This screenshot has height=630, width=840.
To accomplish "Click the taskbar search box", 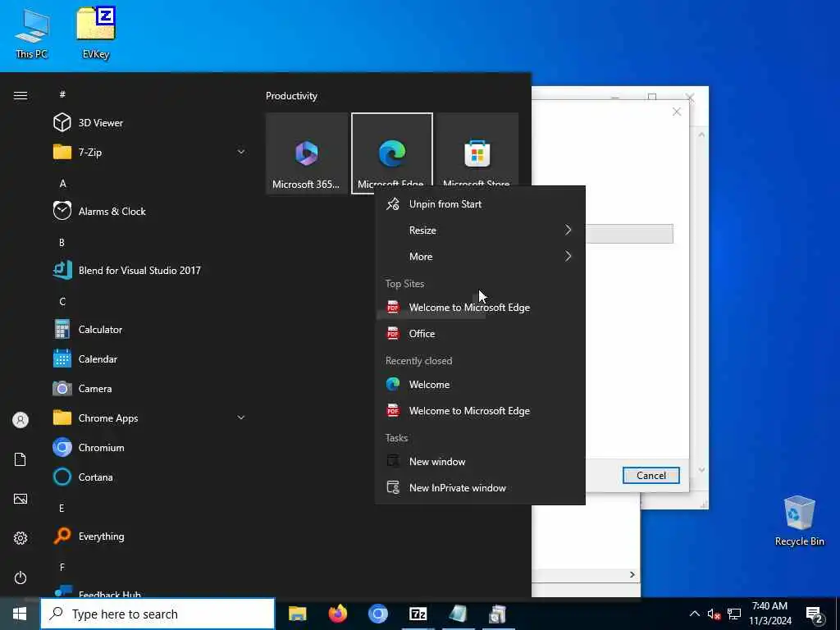I will [x=157, y=614].
